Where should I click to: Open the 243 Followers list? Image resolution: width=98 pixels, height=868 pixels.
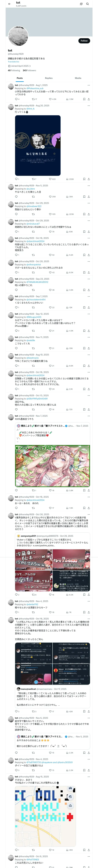[29, 70]
